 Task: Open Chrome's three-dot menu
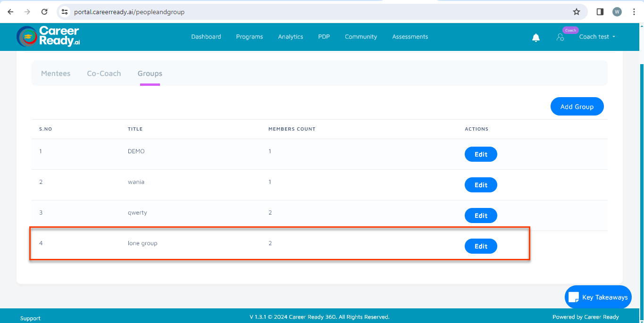click(634, 12)
